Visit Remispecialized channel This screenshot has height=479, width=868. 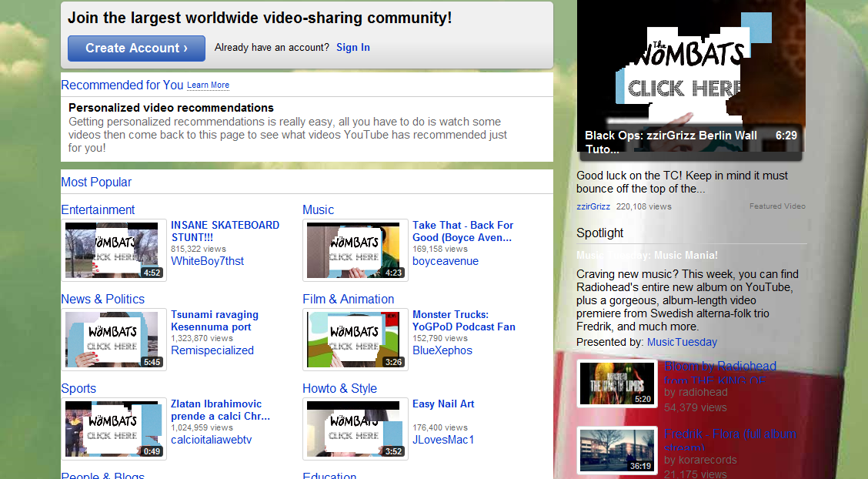212,350
